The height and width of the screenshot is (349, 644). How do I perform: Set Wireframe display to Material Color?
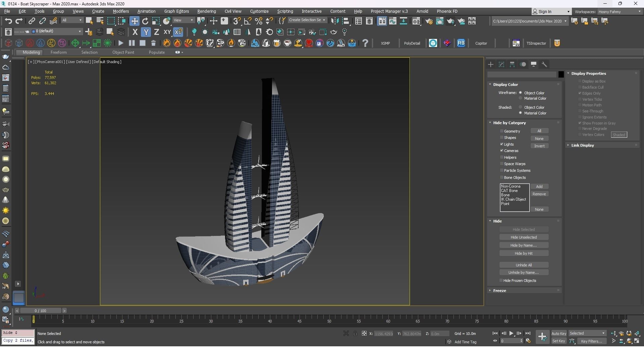tap(521, 98)
